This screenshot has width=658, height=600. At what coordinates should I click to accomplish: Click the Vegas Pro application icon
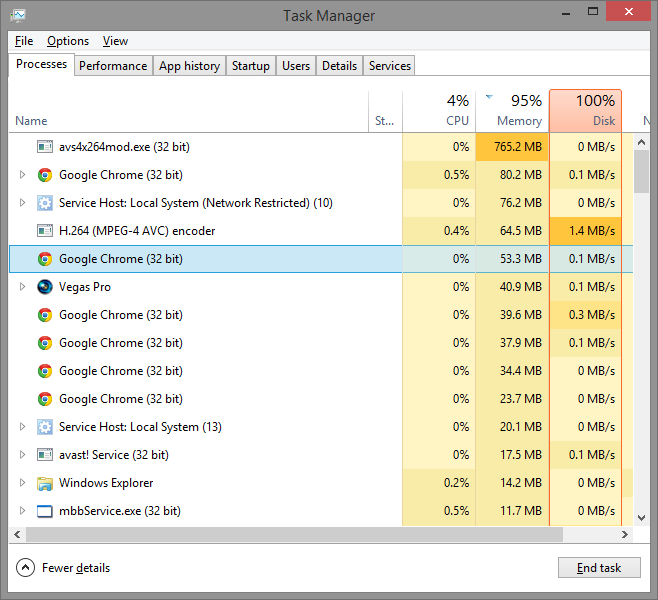44,287
